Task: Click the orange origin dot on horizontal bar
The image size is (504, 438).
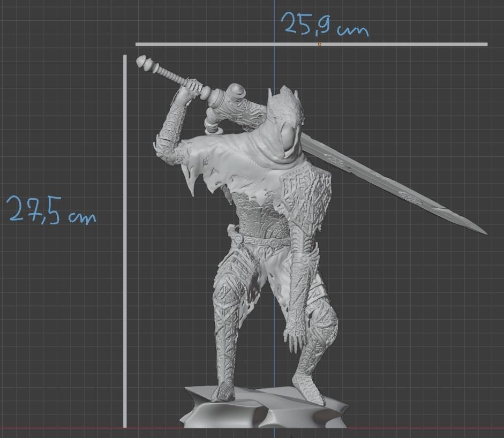Action: coord(320,44)
